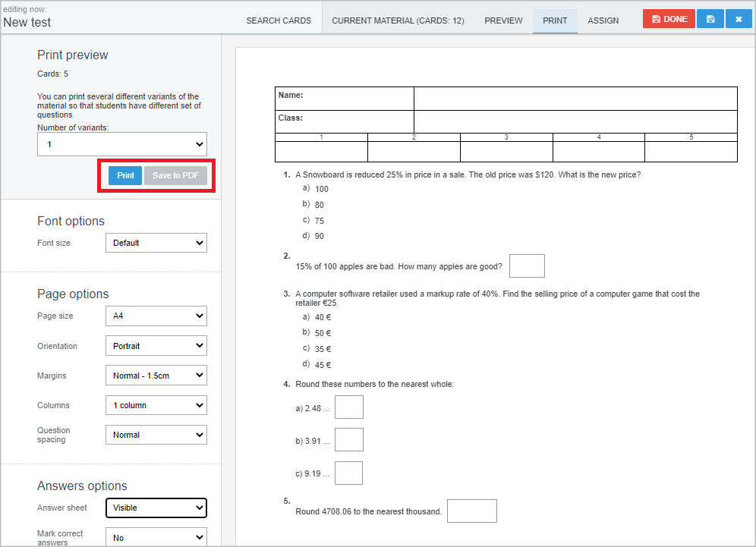
Task: Click the answer box beside b) 3.91
Action: [349, 439]
